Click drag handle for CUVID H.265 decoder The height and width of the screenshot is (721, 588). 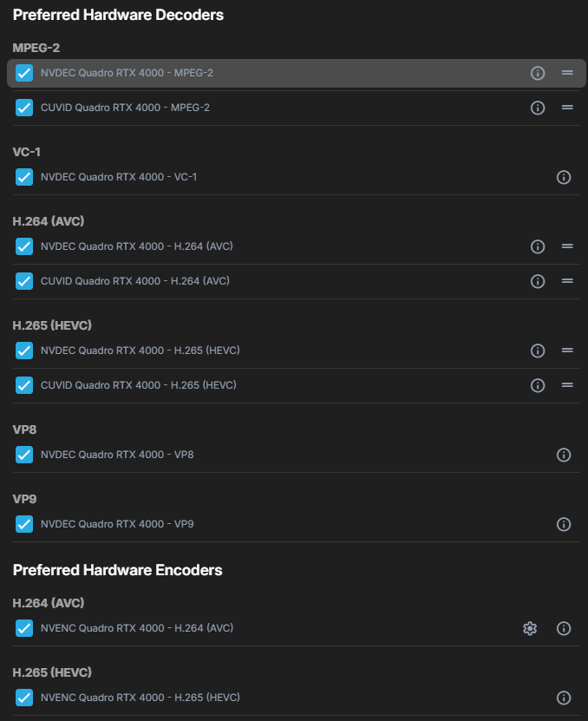567,385
